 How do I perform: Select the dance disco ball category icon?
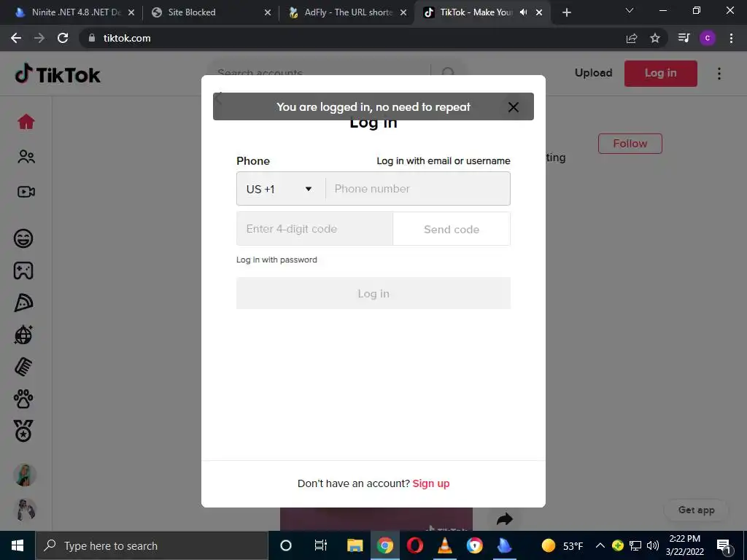coord(23,335)
